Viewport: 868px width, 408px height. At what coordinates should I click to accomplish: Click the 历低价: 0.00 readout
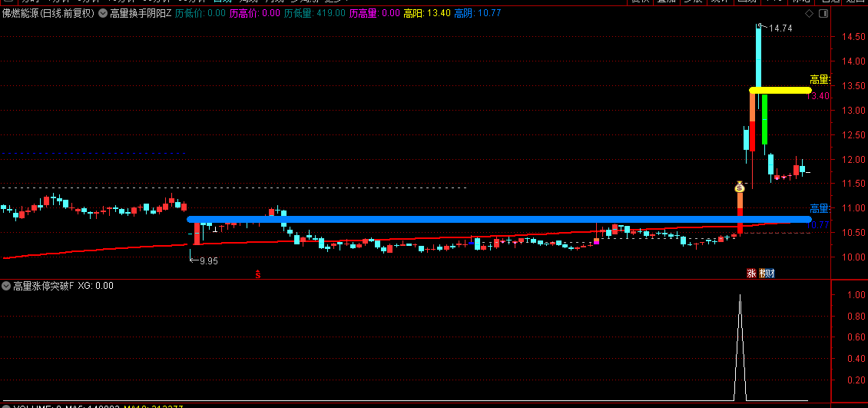point(200,13)
